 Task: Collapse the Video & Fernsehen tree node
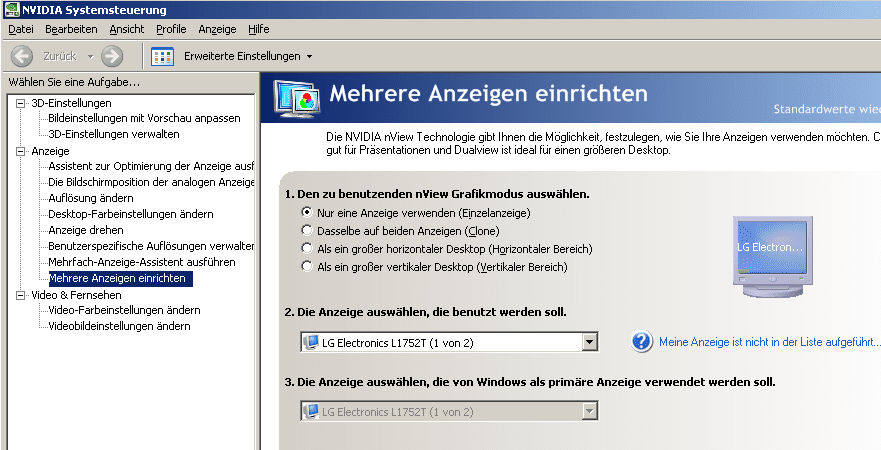21,295
